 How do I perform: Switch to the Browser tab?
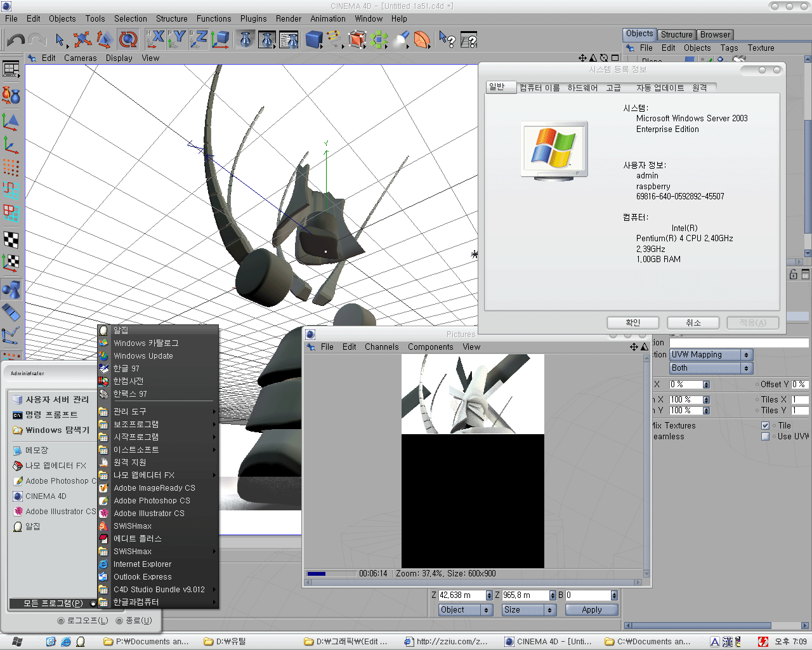point(715,35)
